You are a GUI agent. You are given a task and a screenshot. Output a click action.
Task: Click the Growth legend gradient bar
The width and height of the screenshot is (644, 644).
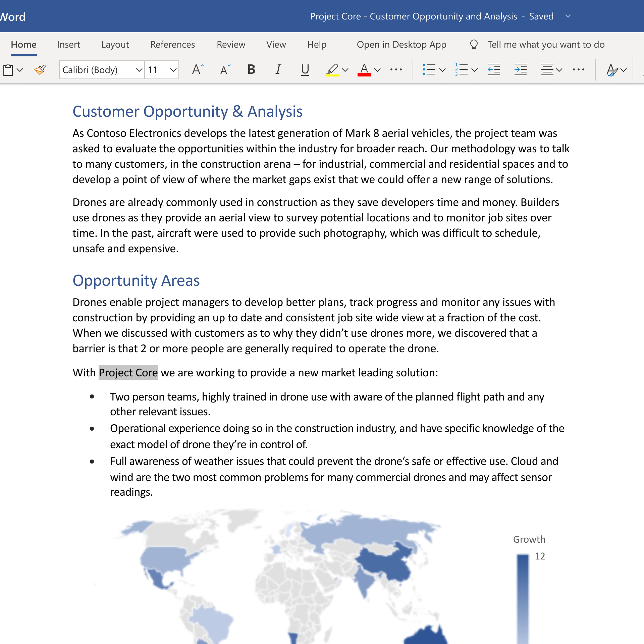point(523,599)
